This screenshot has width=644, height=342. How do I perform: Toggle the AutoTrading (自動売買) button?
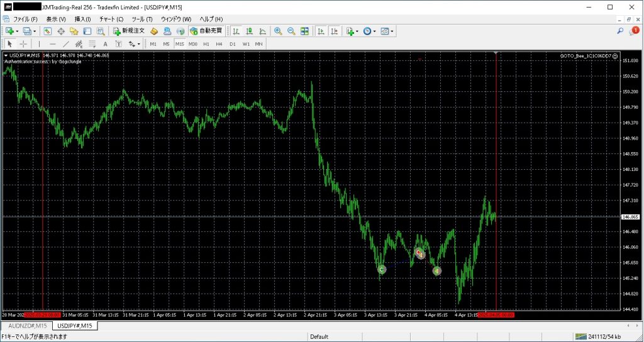click(206, 31)
